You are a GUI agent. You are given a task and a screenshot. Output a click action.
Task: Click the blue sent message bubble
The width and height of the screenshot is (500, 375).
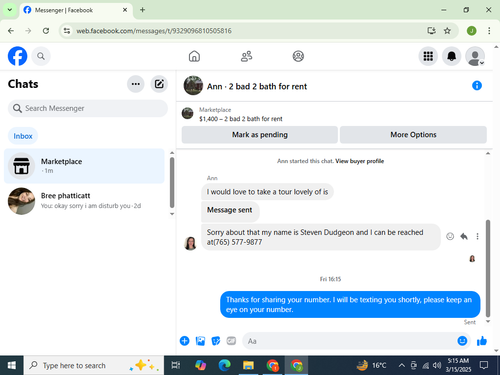pos(350,304)
